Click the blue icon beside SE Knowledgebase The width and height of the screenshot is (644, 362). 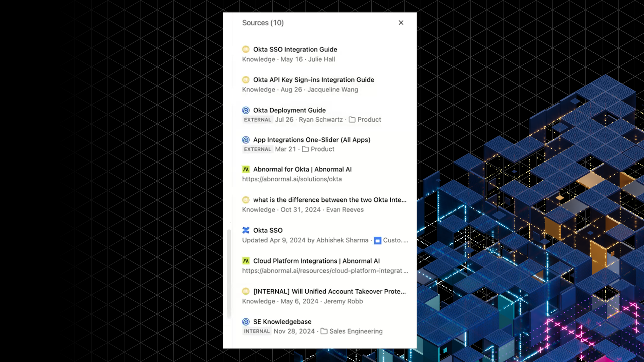click(246, 322)
